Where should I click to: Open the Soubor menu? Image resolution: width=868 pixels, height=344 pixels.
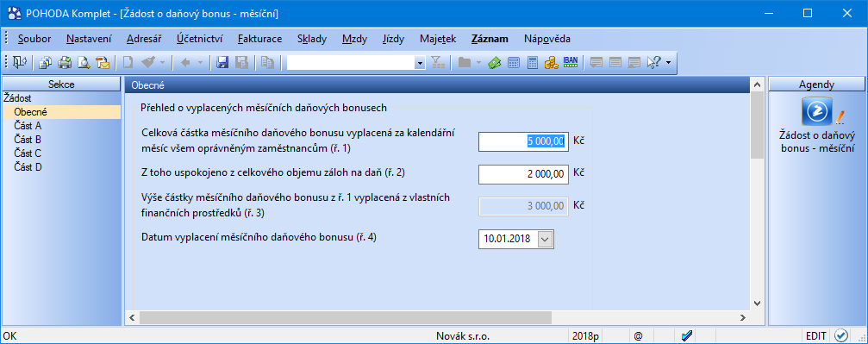34,39
